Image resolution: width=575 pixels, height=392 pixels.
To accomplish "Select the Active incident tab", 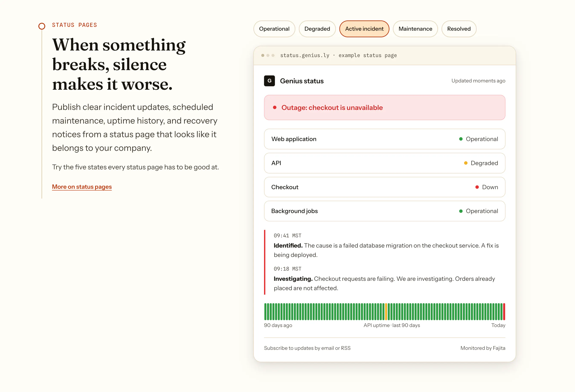I will [x=364, y=29].
